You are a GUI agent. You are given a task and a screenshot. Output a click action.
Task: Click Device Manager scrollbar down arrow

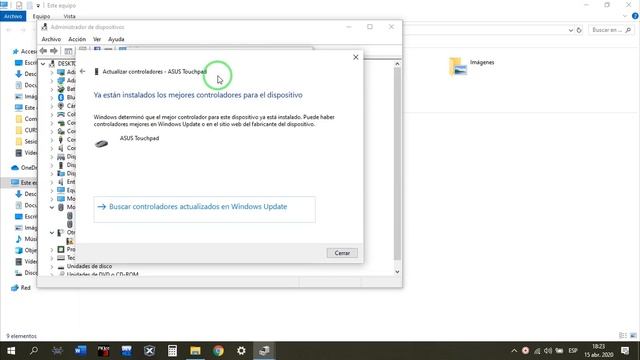397,272
